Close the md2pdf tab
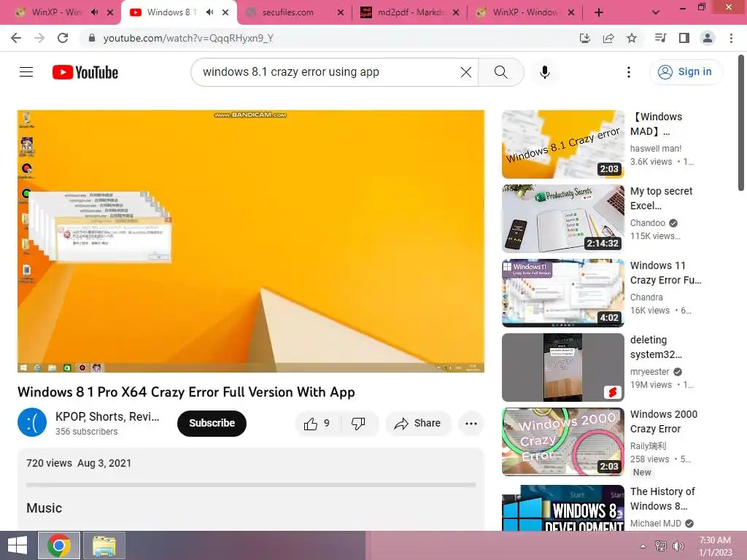 point(456,12)
